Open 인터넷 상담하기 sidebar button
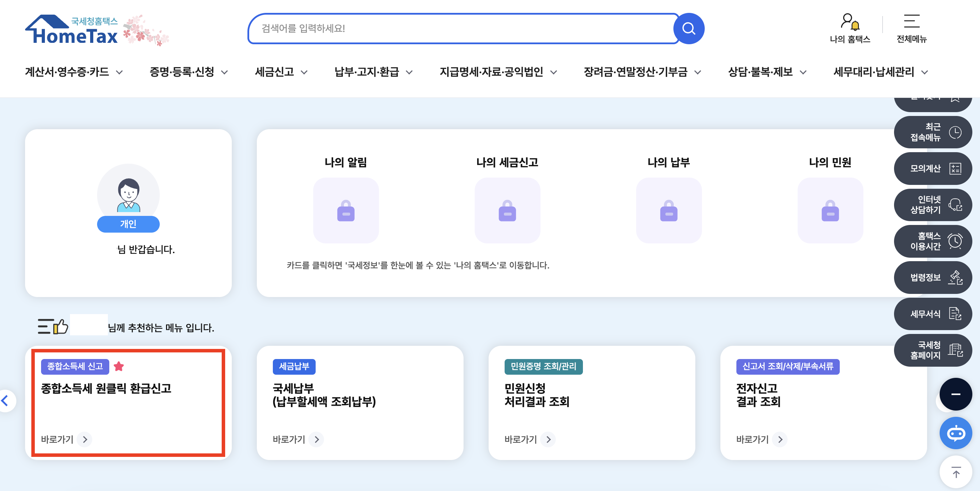The height and width of the screenshot is (491, 980). click(x=932, y=205)
